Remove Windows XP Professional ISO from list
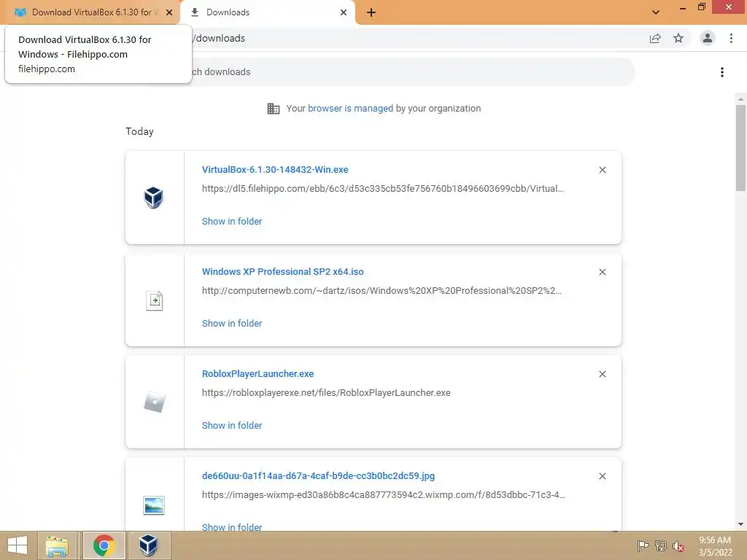The image size is (747, 560). 602,272
